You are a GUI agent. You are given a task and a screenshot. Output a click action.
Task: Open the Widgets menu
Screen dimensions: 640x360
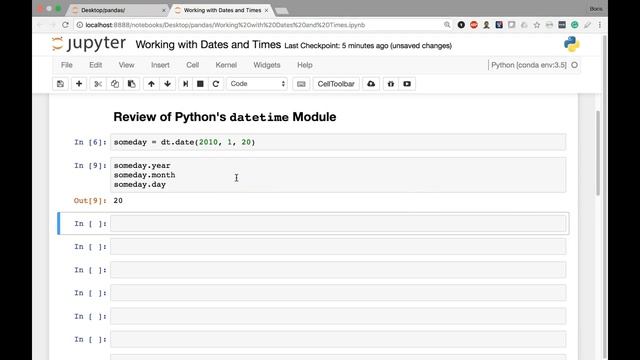[x=267, y=65]
